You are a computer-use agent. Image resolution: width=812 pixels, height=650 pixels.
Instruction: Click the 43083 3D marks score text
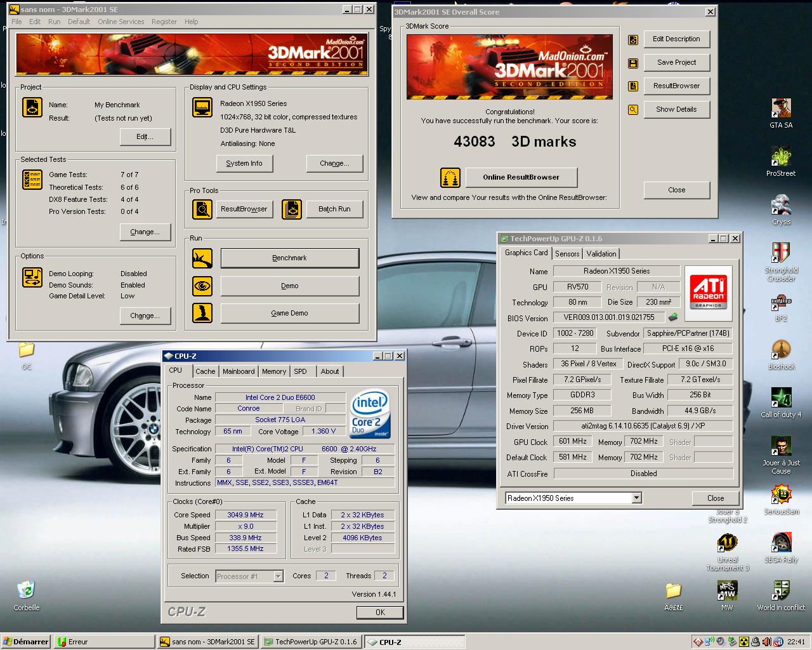click(514, 142)
